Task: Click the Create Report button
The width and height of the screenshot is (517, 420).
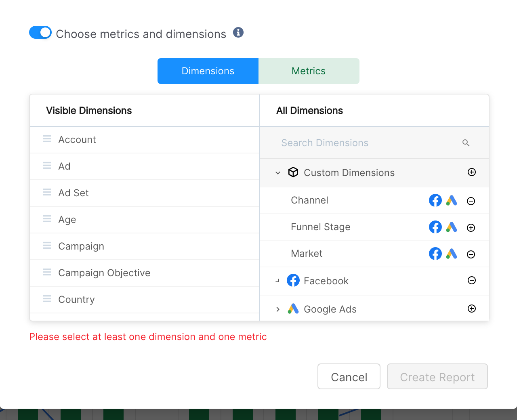Action: click(x=437, y=376)
